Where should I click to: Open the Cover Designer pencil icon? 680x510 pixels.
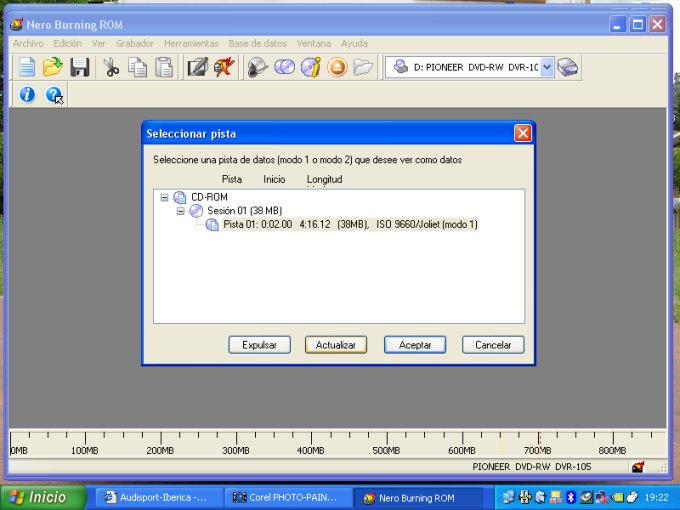[x=197, y=67]
